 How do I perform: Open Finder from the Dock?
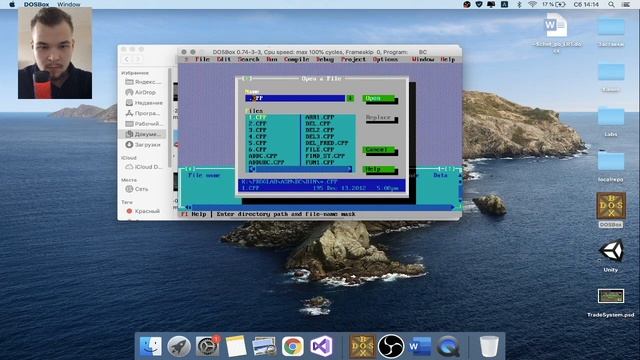[151, 347]
